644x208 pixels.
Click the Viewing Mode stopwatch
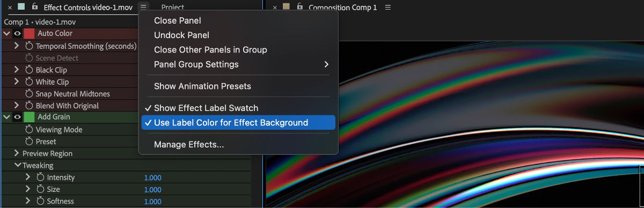(x=29, y=130)
